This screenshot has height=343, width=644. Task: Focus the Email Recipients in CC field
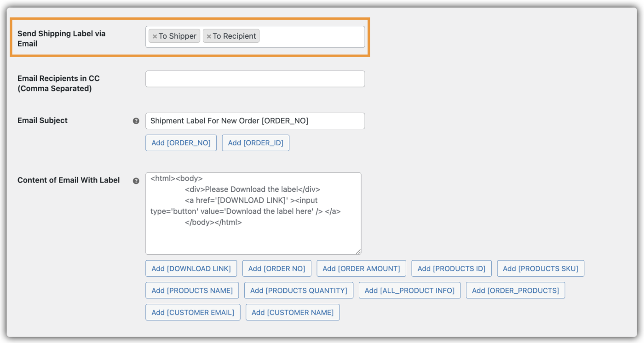pos(255,79)
